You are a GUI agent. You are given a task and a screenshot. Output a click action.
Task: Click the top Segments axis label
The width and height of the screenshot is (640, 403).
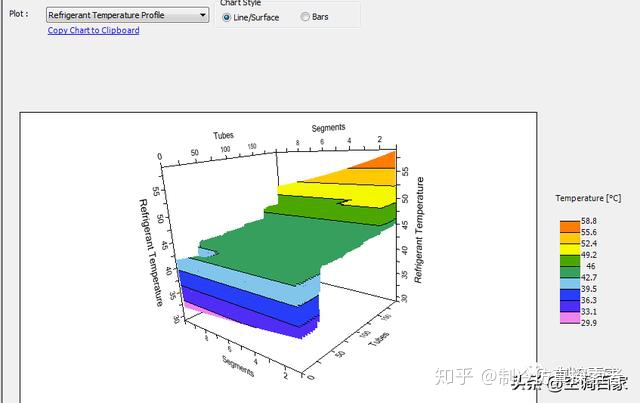coord(329,127)
